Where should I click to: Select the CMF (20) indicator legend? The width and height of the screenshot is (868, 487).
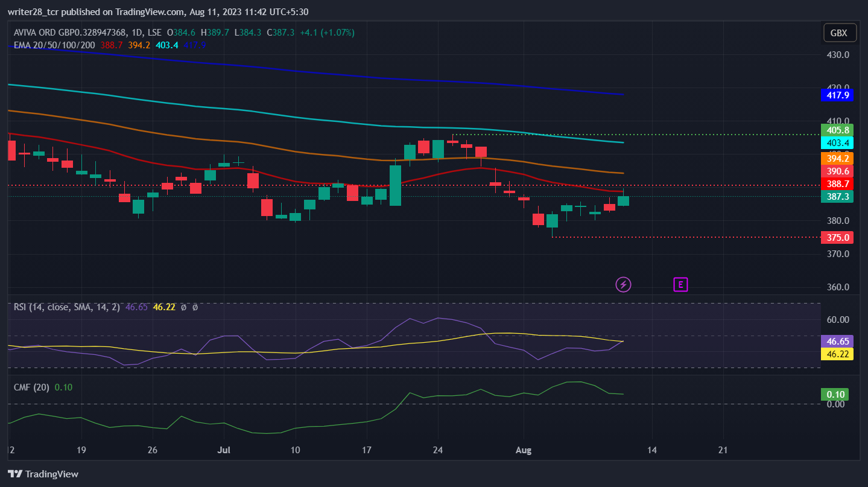32,387
